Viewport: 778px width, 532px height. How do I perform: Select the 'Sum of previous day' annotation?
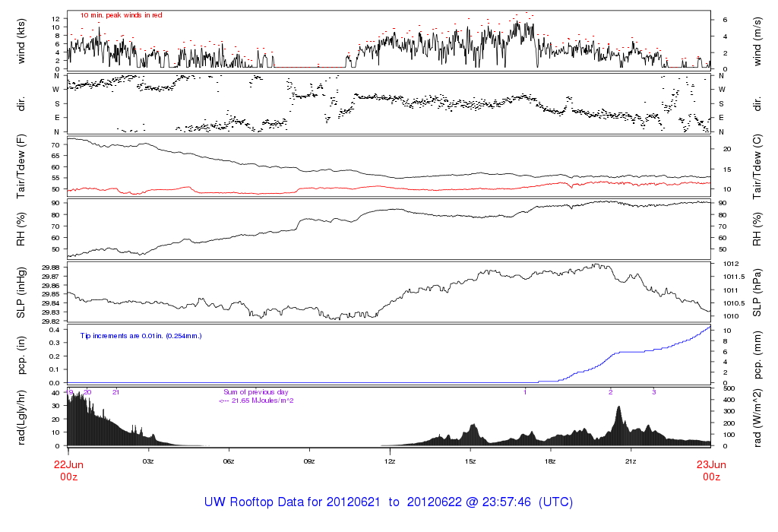click(251, 392)
